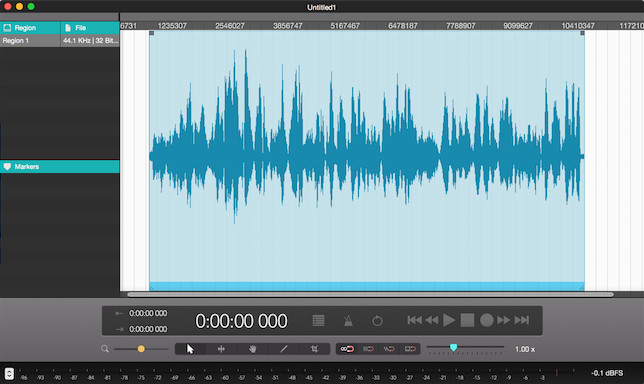The image size is (644, 384).
Task: Click ruler position 5167467
Action: tap(345, 26)
